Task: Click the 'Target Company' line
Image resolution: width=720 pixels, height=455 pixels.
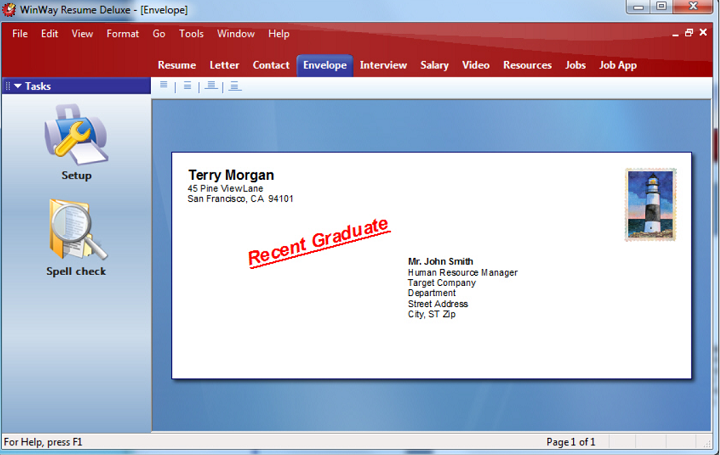Action: pyautogui.click(x=442, y=283)
